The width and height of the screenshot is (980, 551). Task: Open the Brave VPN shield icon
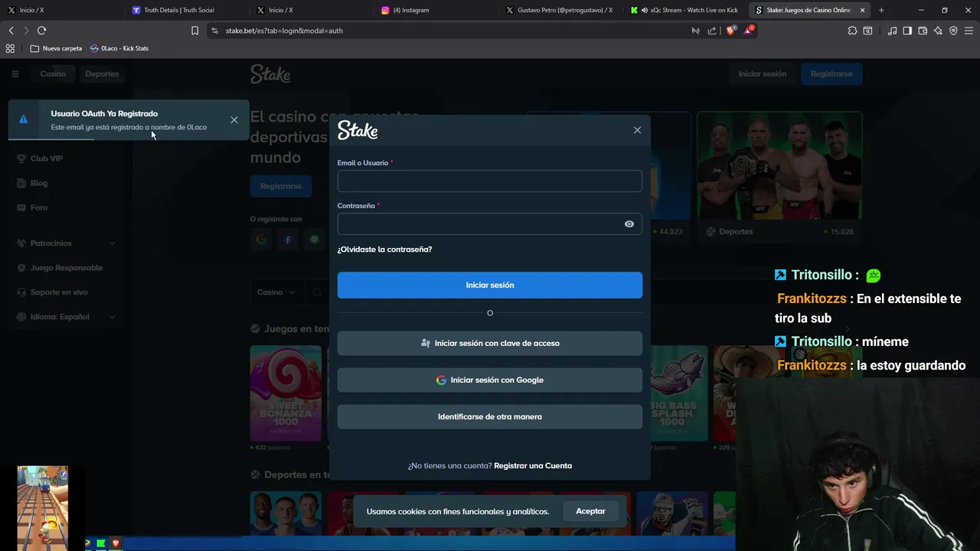pos(953,31)
